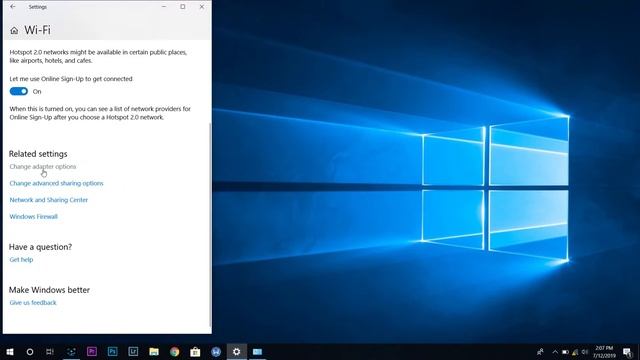
Task: Open the clock showing 2:07 PM
Action: tap(604, 352)
